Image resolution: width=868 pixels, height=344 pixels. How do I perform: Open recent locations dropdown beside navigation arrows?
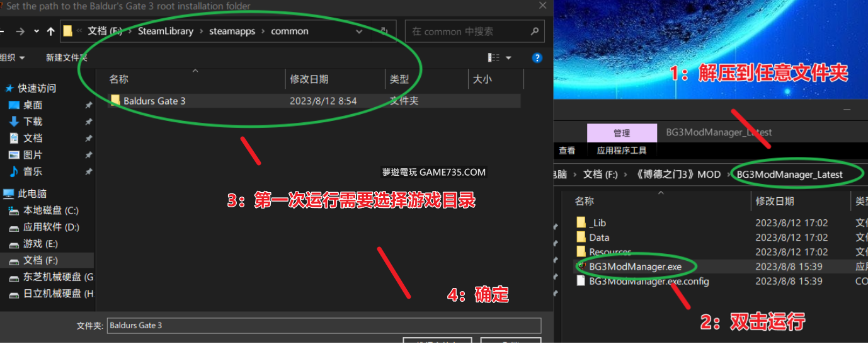pos(37,32)
